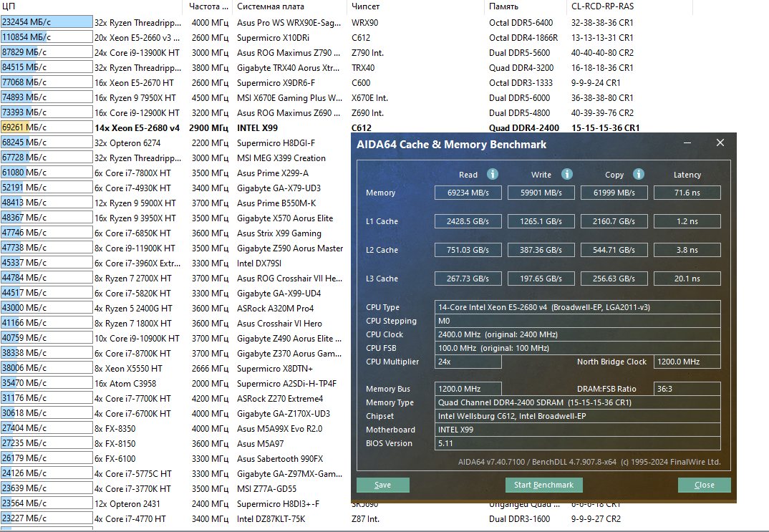
Task: Click the Dual DDR3-1600 memory cell
Action: 519,519
